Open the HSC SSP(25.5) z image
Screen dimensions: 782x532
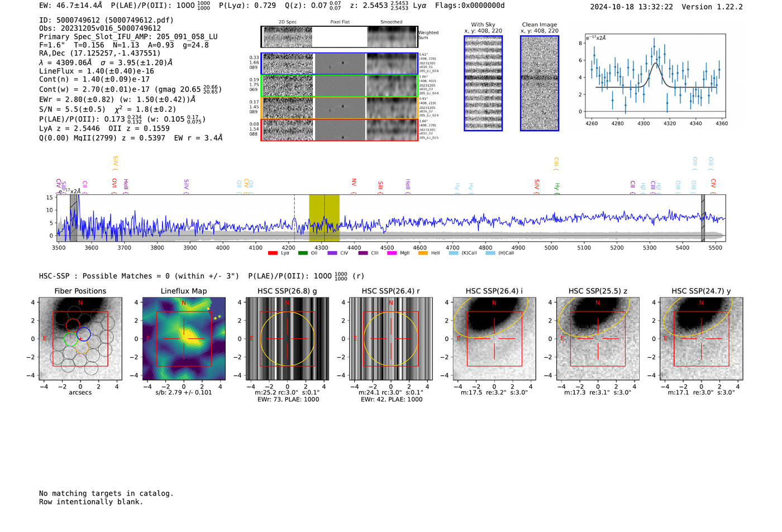click(x=598, y=339)
